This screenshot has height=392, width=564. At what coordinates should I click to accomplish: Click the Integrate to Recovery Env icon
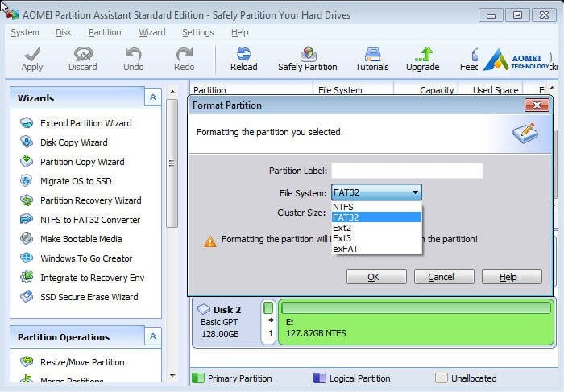[27, 277]
